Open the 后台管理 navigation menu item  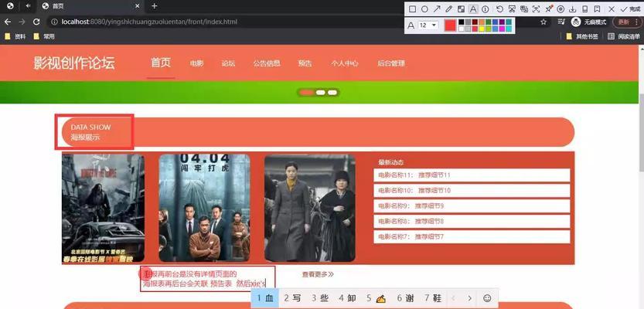[x=391, y=63]
